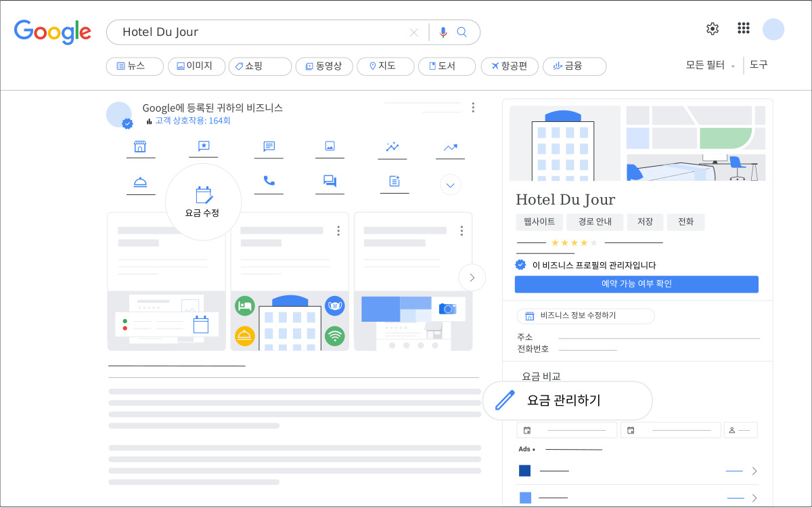Click the Google logo
This screenshot has width=812, height=508.
pos(53,31)
